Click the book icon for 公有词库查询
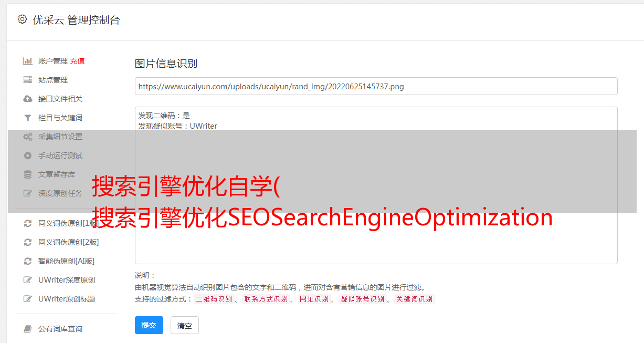The image size is (644, 343). pos(28,329)
